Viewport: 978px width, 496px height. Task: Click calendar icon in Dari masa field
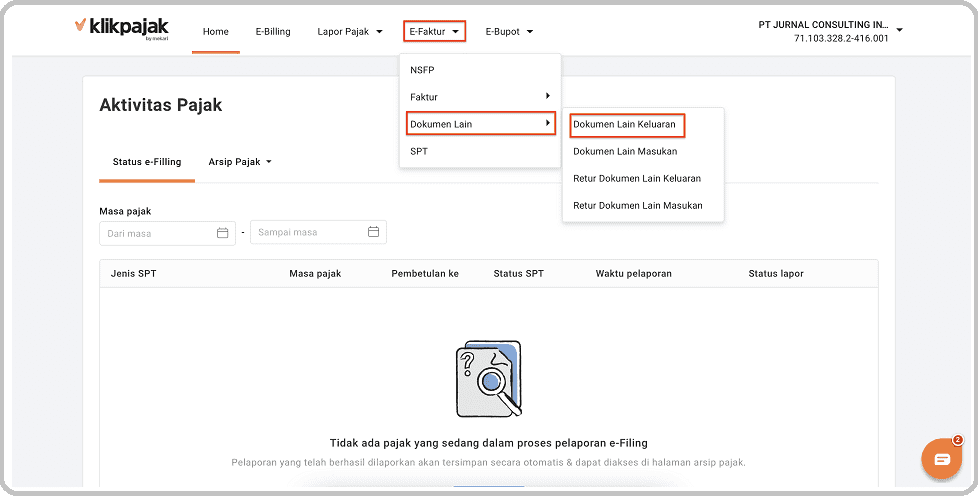click(223, 233)
